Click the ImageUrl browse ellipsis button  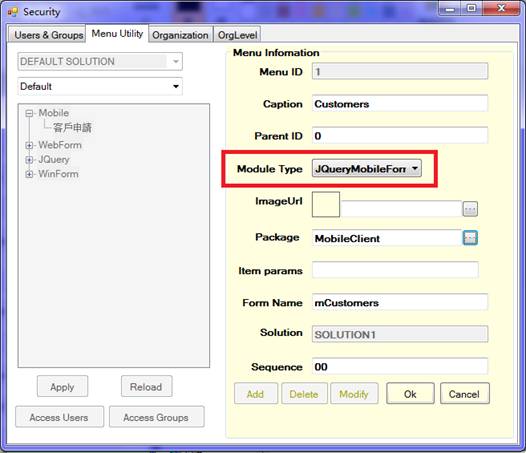[470, 209]
